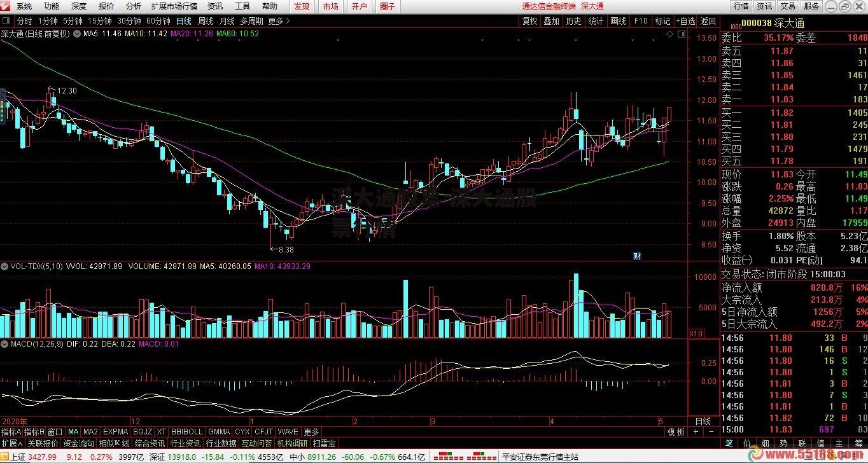
Task: Select the GMMA indicator tab
Action: coord(219,432)
